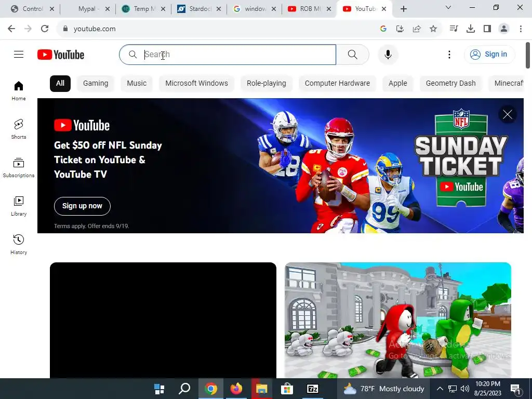Viewport: 532px width, 399px height.
Task: Click the padlock site info icon
Action: pos(65,29)
